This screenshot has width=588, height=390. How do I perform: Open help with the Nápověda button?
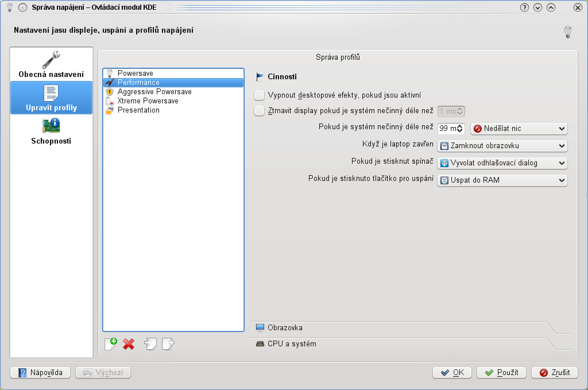click(40, 372)
